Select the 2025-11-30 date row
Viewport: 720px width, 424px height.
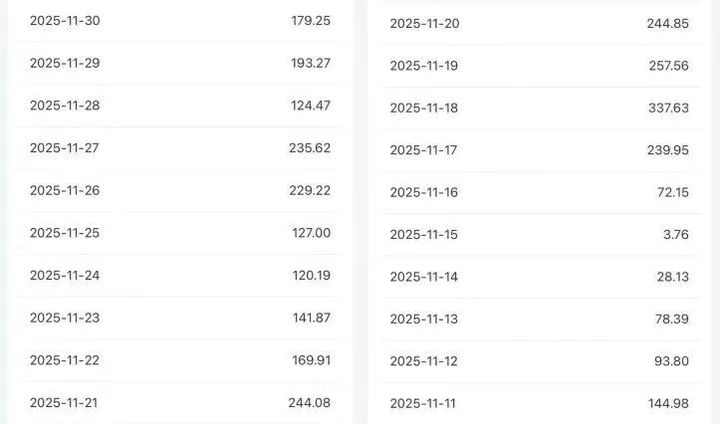65,21
